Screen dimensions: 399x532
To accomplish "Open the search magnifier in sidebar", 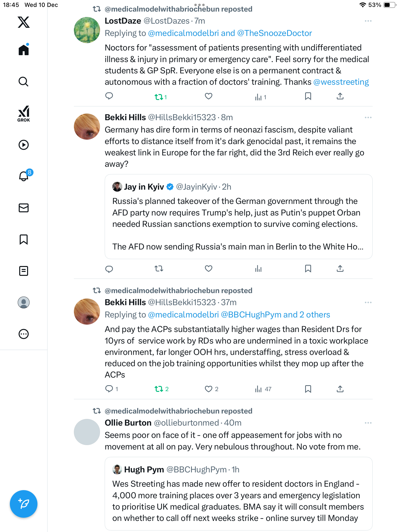I will point(24,82).
